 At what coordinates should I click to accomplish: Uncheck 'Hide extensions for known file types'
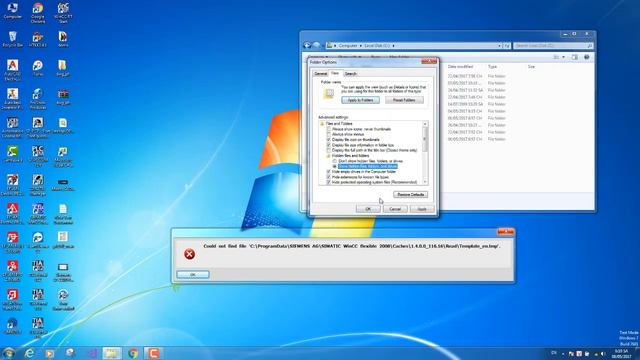(329, 177)
